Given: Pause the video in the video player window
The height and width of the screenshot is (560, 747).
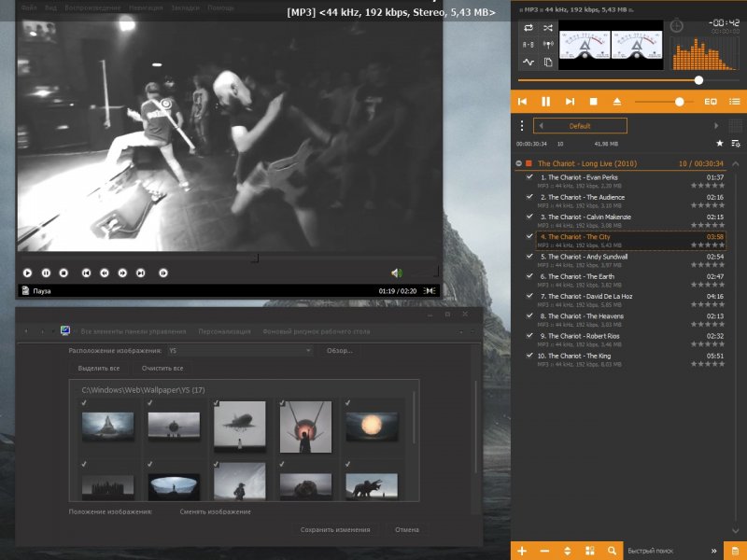Looking at the screenshot, I should (x=46, y=273).
